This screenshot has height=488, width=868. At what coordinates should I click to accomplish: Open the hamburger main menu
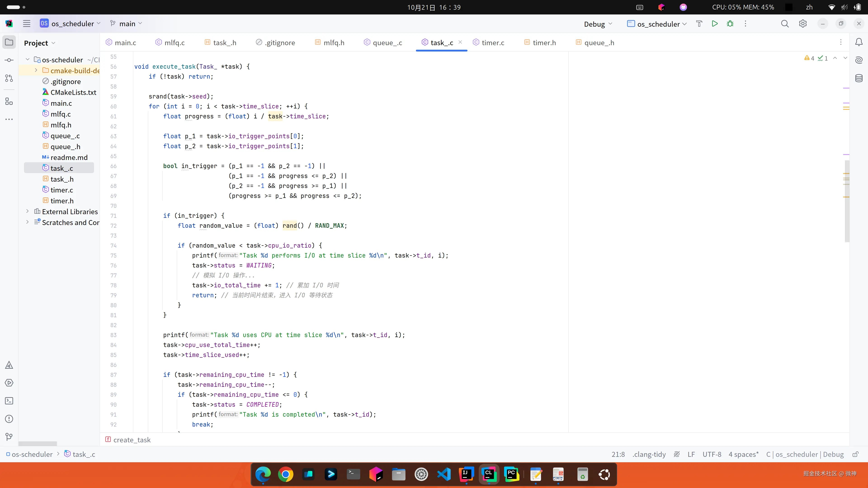pyautogui.click(x=27, y=23)
